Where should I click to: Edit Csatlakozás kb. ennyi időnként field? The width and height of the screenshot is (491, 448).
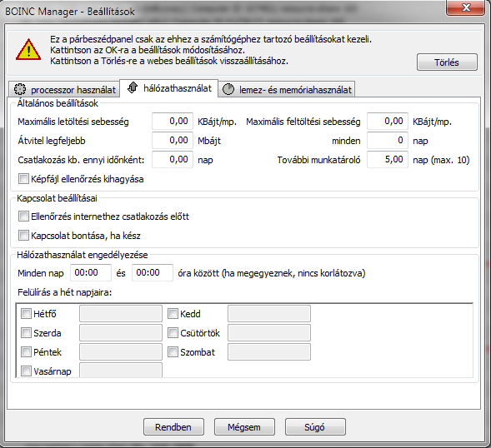[173, 159]
